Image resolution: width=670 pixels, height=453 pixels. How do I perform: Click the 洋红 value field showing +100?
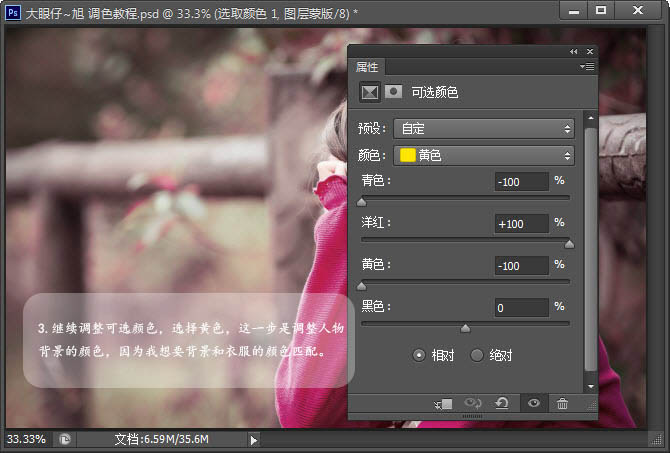point(521,224)
